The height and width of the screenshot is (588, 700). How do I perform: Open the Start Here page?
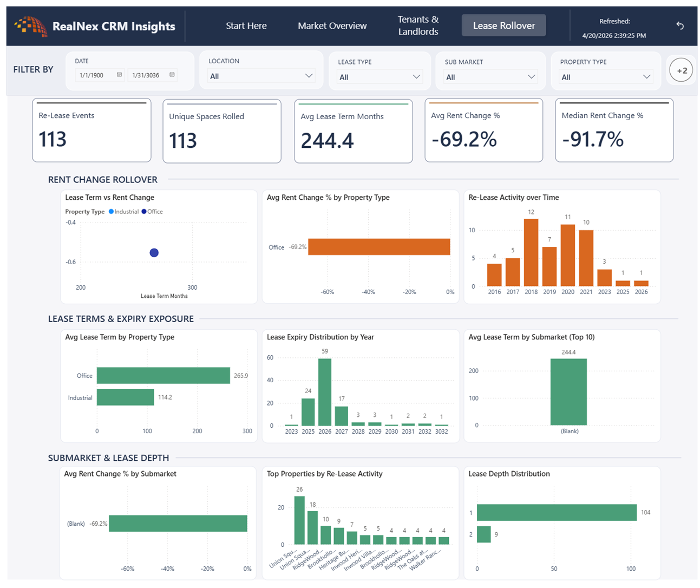coord(246,25)
